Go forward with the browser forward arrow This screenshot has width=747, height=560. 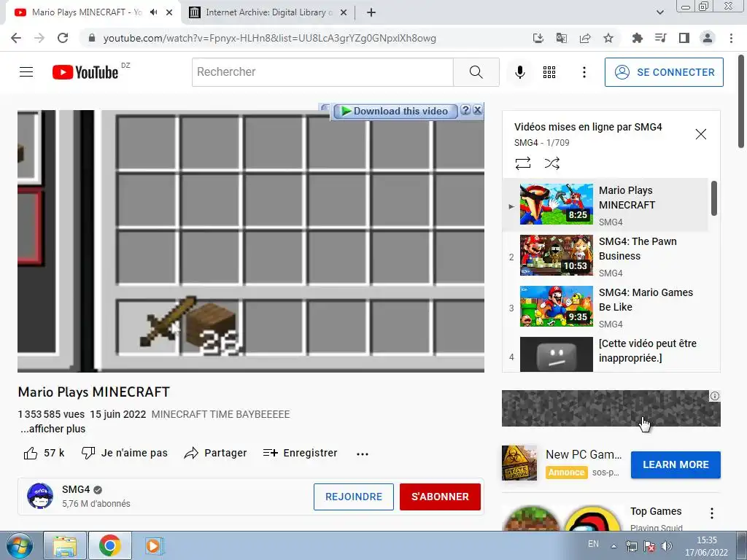point(39,38)
